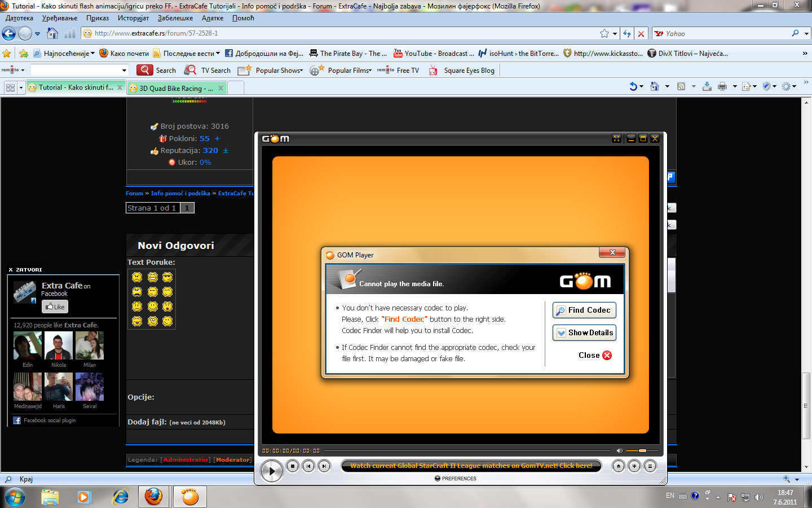Open the The Pirate Bay bookmark

[x=348, y=54]
